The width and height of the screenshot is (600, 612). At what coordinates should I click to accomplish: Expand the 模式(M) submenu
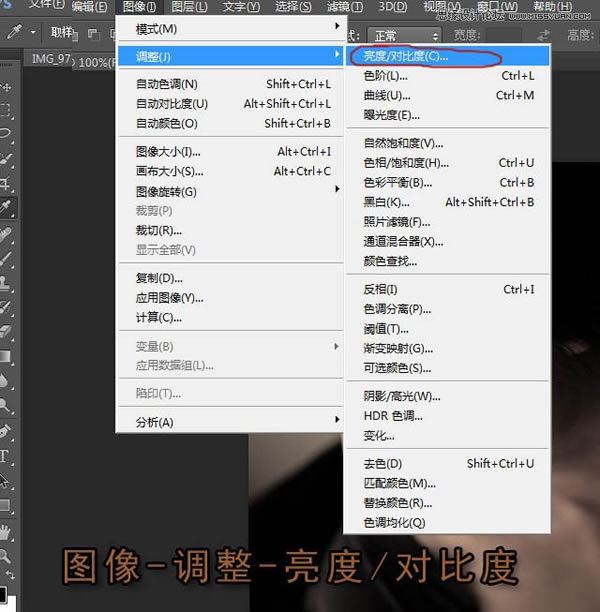click(x=337, y=26)
